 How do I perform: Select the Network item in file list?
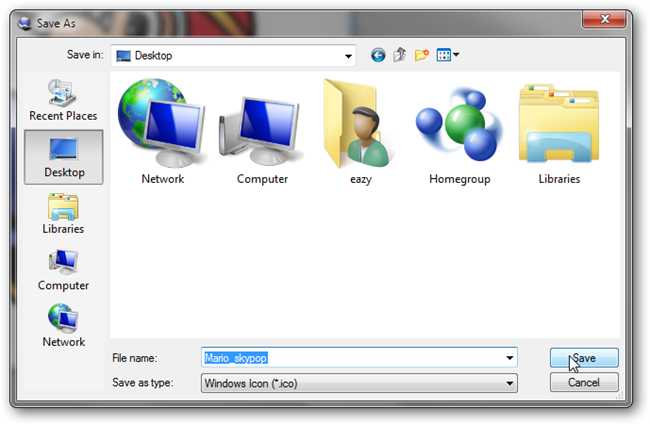click(162, 132)
